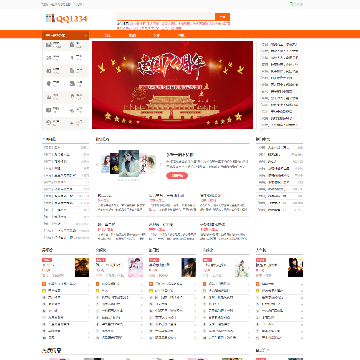Select the leftmost small carousel cover
This screenshot has height=360, width=360.
tap(105, 164)
